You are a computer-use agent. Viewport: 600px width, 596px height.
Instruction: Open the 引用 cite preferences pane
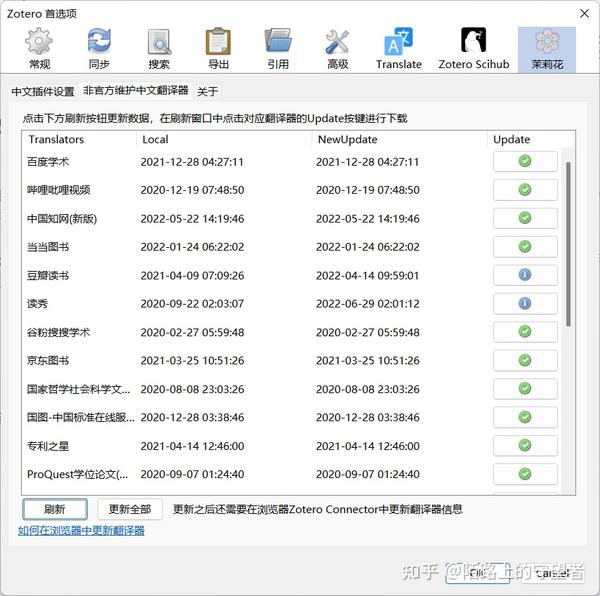point(278,49)
